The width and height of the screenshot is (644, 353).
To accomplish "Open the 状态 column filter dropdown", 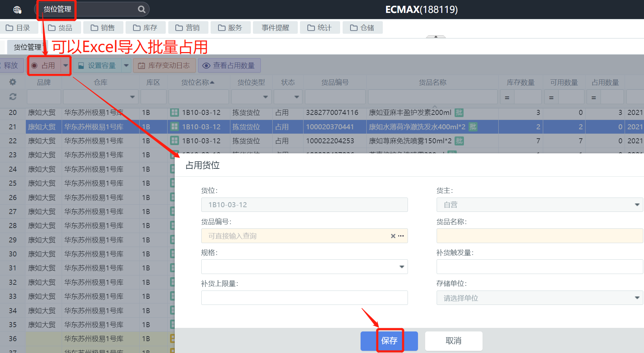I will pyautogui.click(x=297, y=97).
